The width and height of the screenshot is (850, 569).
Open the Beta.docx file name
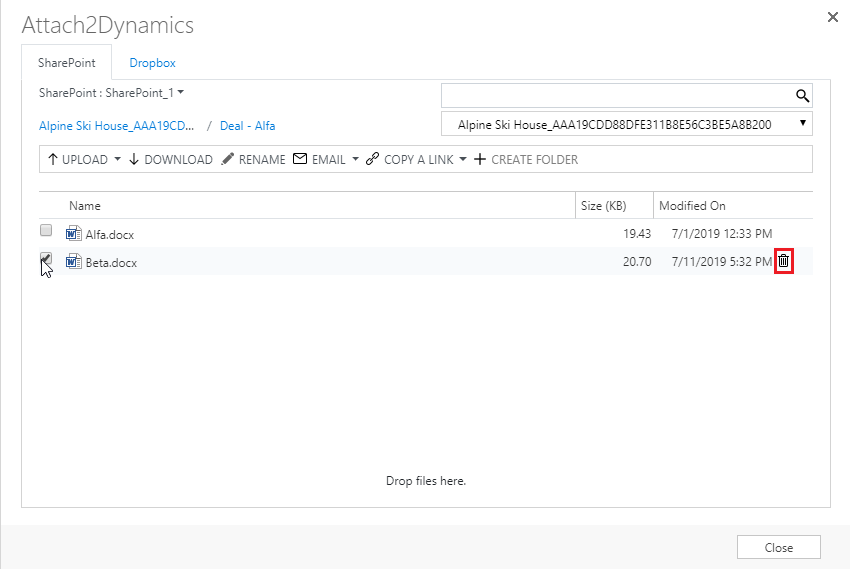tap(111, 263)
